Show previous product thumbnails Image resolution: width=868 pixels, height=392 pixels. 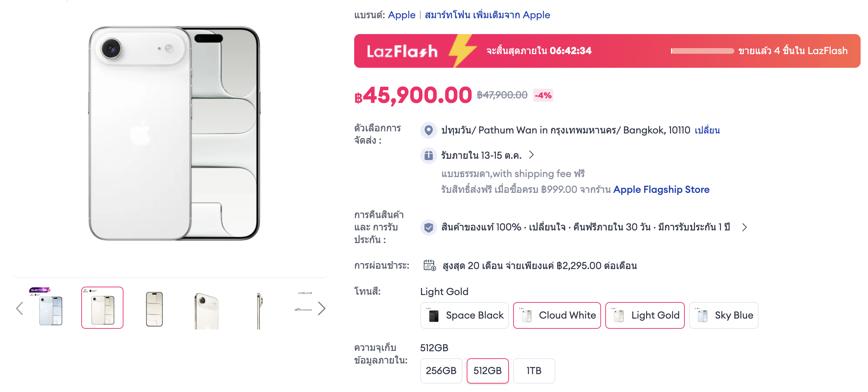(20, 309)
